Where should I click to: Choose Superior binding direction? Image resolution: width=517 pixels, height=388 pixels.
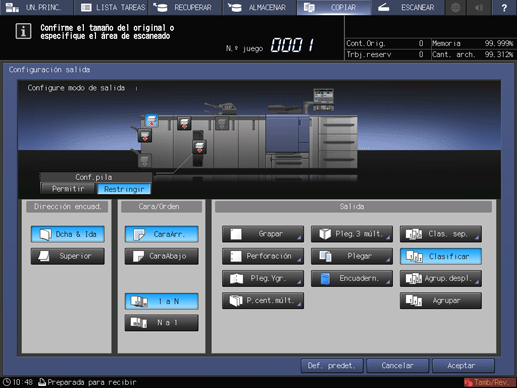(68, 256)
